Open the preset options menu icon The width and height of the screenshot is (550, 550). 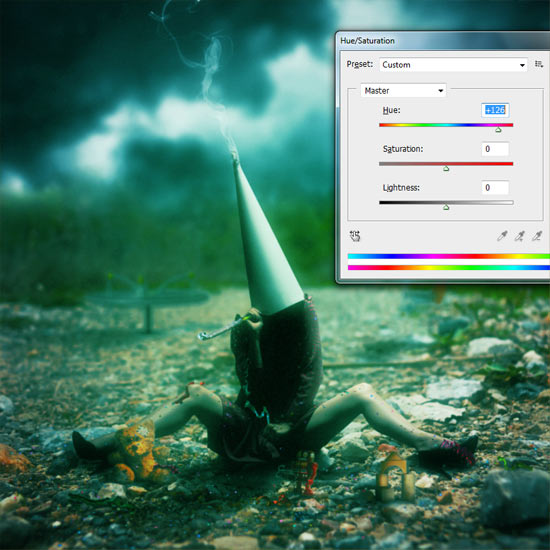point(539,64)
